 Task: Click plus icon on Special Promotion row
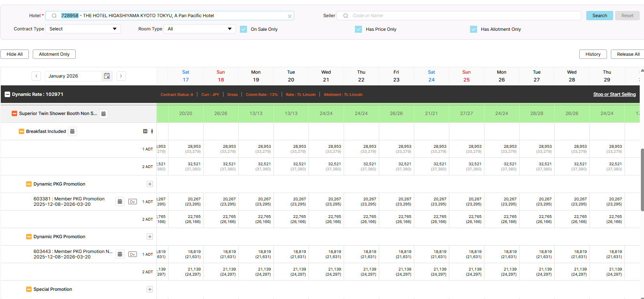[x=149, y=289]
